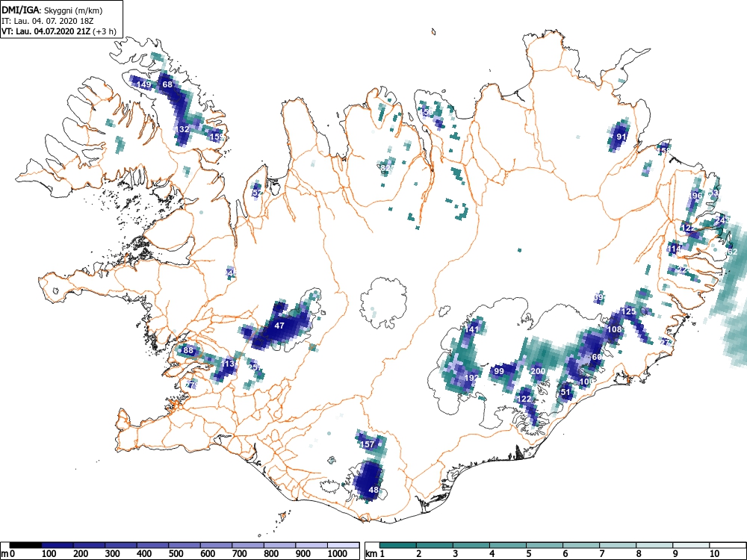Click the '114' visibility value on map
Image resolution: width=747 pixels, height=560 pixels.
tap(674, 249)
